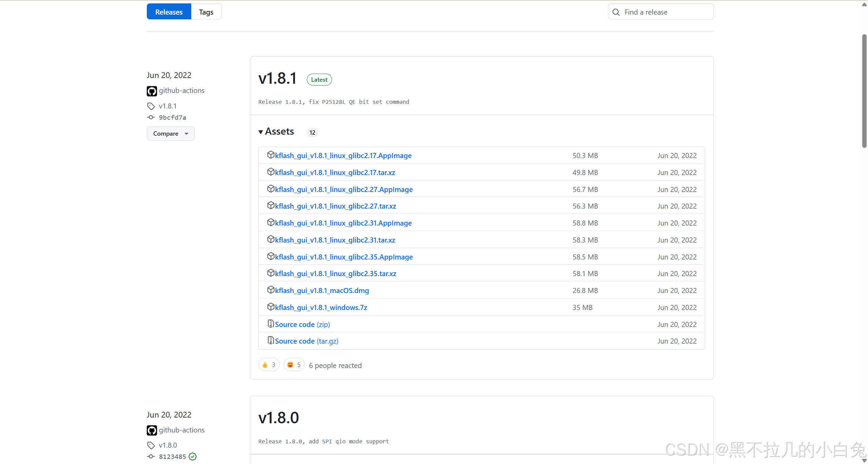
Task: Click the verified check icon next to commit 8123485
Action: (193, 457)
